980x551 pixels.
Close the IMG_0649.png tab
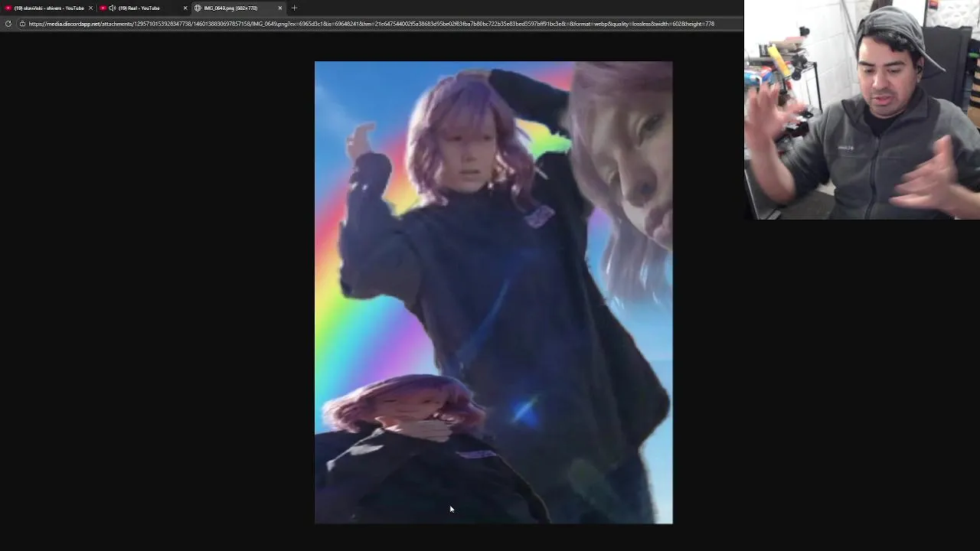click(x=280, y=8)
